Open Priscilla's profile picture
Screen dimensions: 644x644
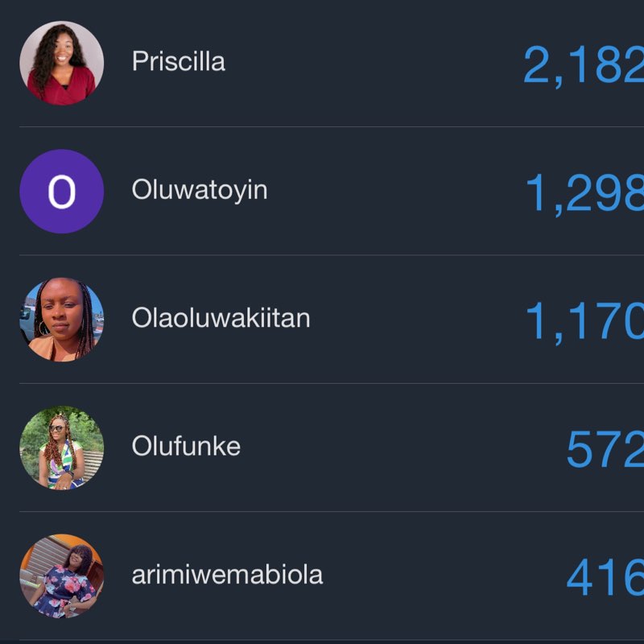(61, 63)
